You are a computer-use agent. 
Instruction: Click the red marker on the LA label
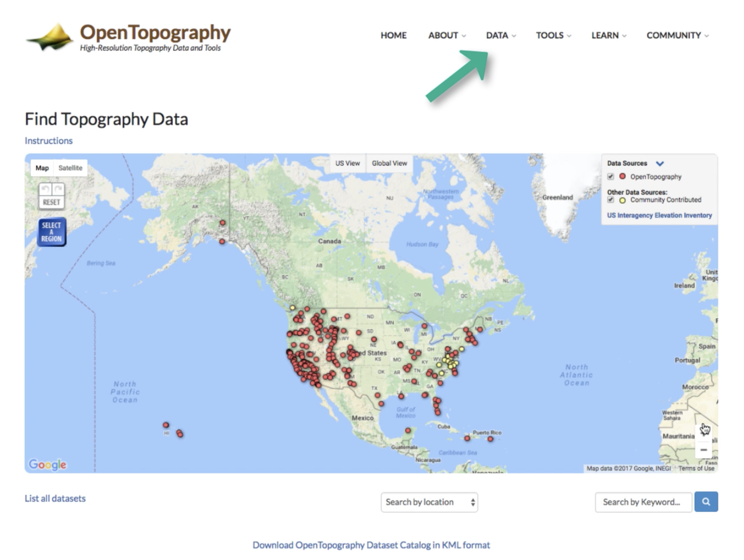401,397
